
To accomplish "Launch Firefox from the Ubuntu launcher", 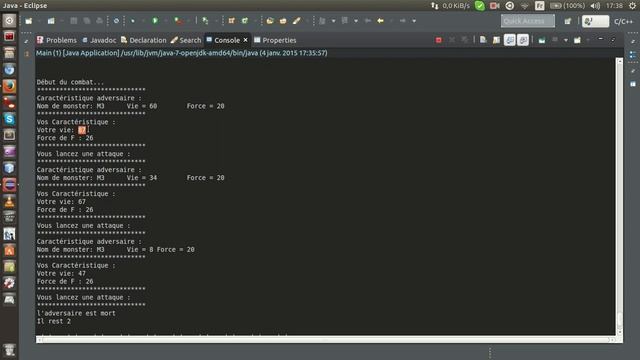I will click(x=9, y=86).
